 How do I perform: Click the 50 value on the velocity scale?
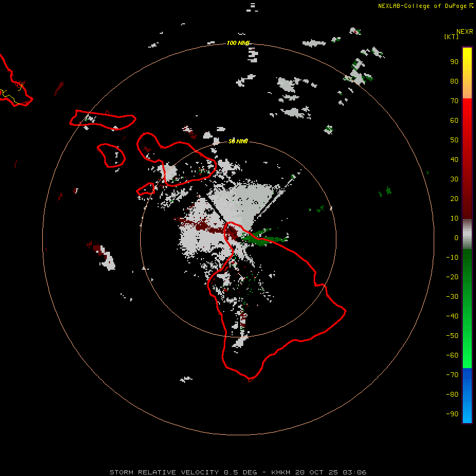pos(454,140)
